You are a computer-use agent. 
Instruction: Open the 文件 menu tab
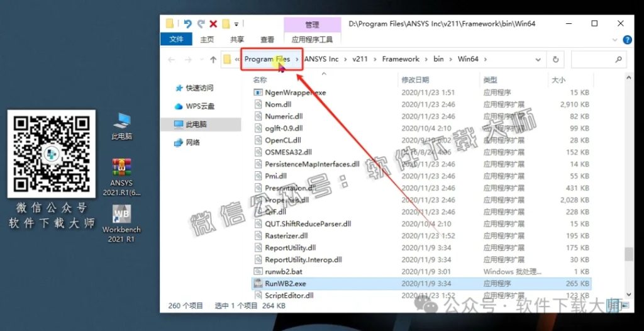pyautogui.click(x=176, y=39)
